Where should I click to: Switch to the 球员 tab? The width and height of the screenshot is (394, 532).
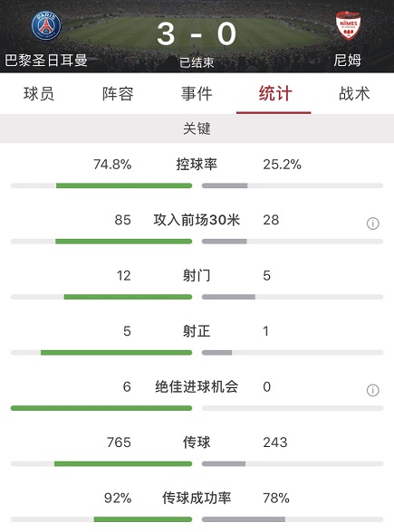(x=39, y=94)
